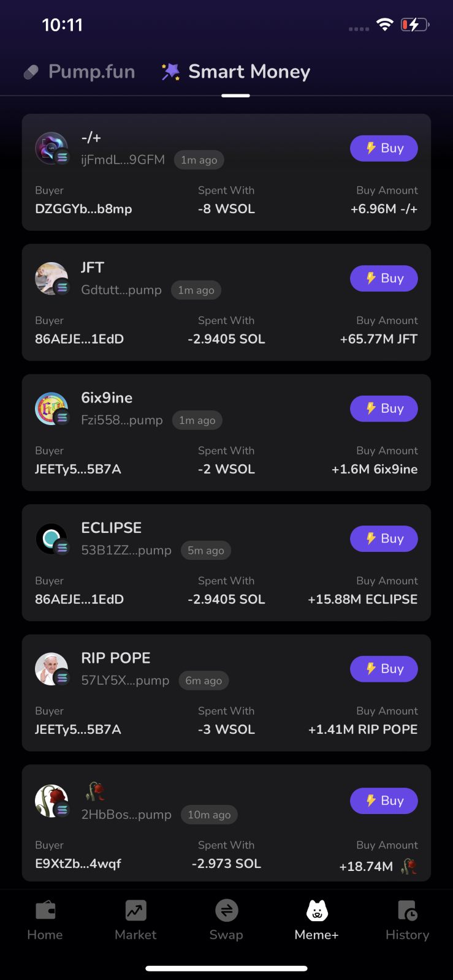Buy the RIP POPE token

click(384, 669)
